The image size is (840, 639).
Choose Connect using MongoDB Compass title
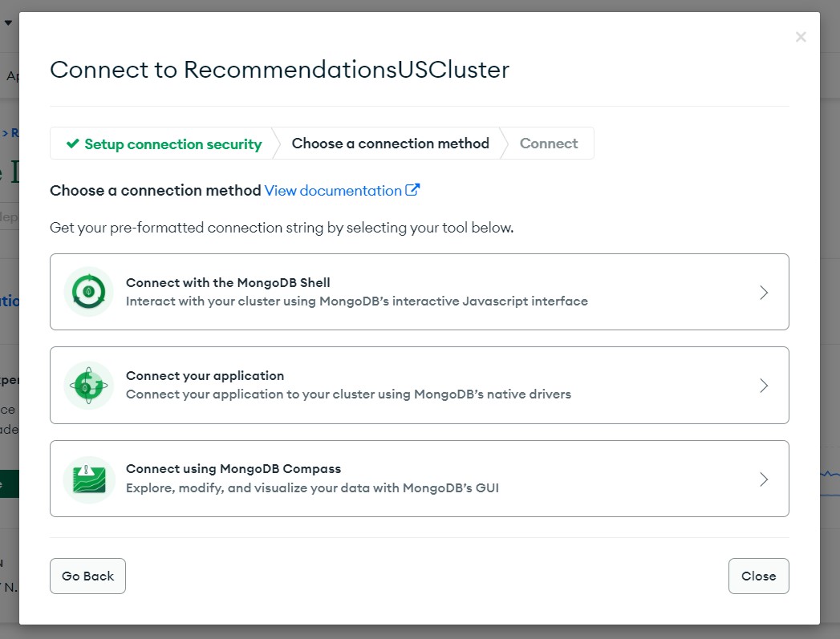233,469
